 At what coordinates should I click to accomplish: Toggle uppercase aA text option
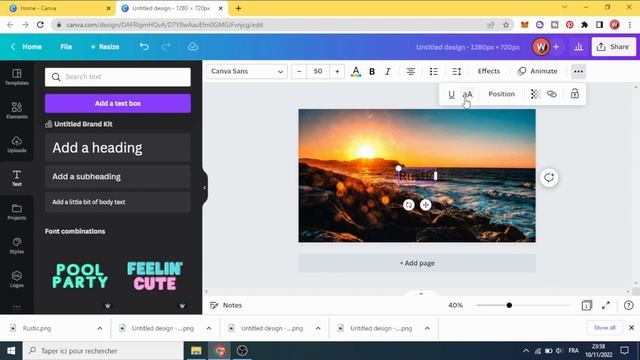467,94
